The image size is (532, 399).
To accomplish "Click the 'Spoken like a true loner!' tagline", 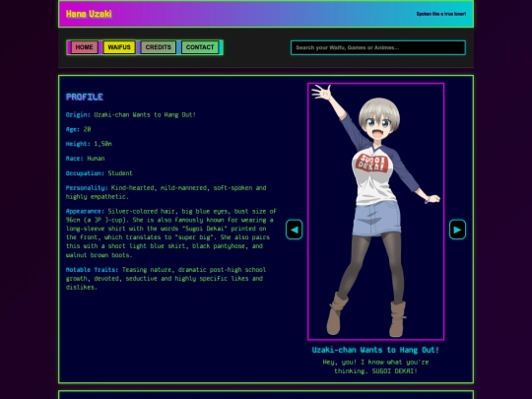I will coord(441,14).
